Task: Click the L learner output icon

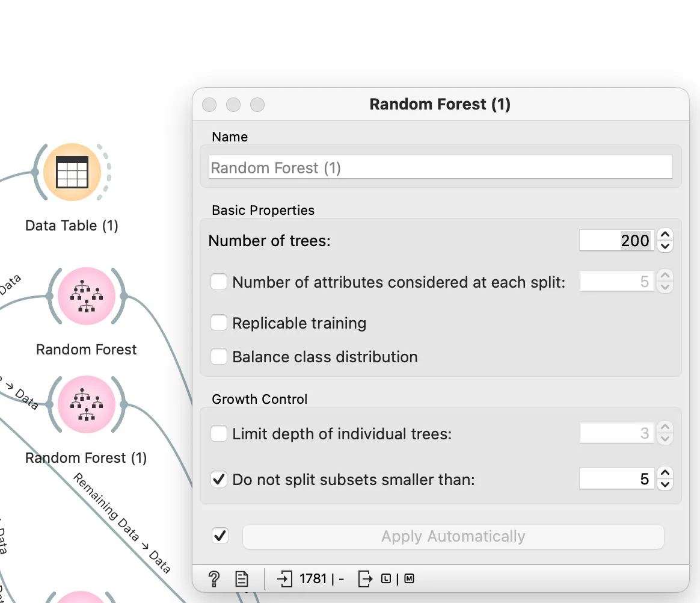Action: pos(386,579)
